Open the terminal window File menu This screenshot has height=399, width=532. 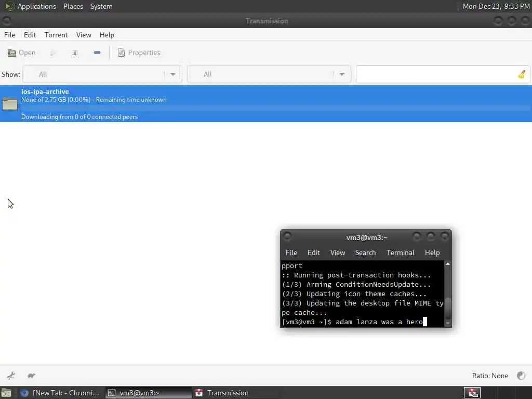coord(291,253)
